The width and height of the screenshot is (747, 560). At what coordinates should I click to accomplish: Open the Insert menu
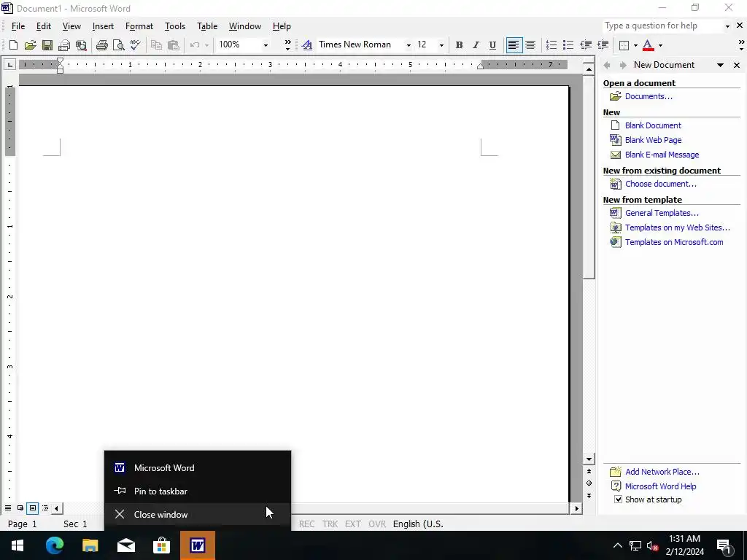click(103, 26)
